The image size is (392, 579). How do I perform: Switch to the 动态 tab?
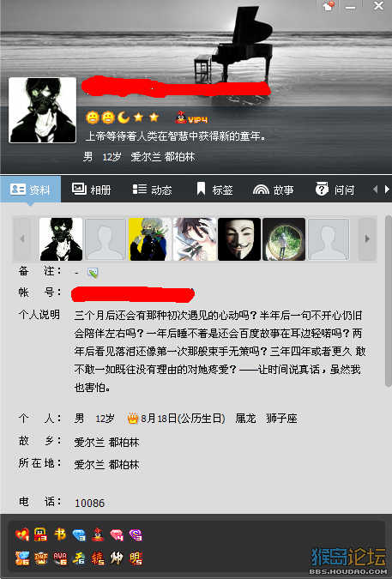(152, 190)
